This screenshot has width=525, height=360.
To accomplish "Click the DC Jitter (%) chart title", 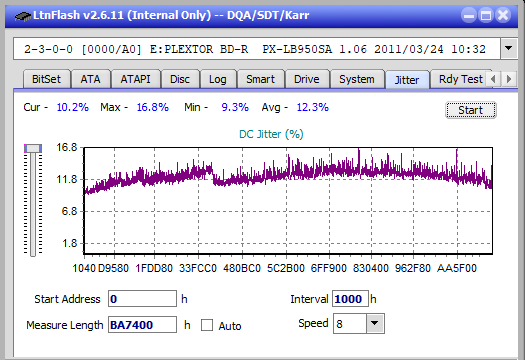I will (271, 134).
